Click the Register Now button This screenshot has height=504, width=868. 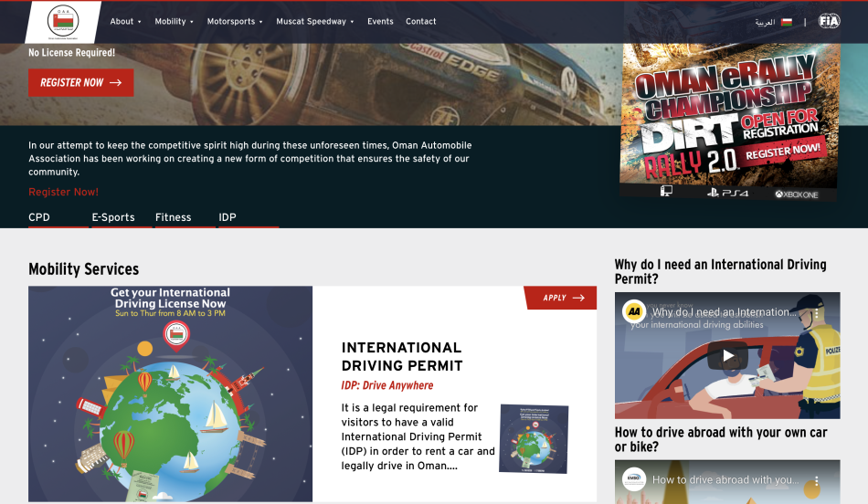pos(80,82)
